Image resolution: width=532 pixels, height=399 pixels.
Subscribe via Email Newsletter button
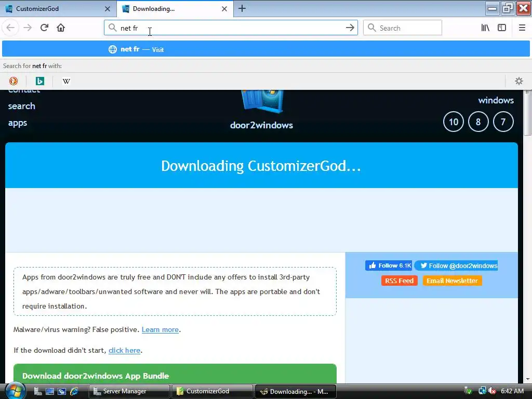click(452, 281)
